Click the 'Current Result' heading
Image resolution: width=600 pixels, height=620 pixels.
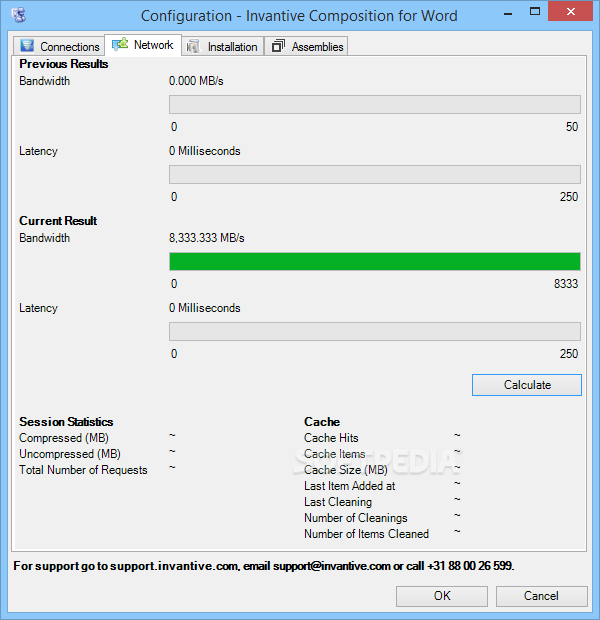click(58, 221)
